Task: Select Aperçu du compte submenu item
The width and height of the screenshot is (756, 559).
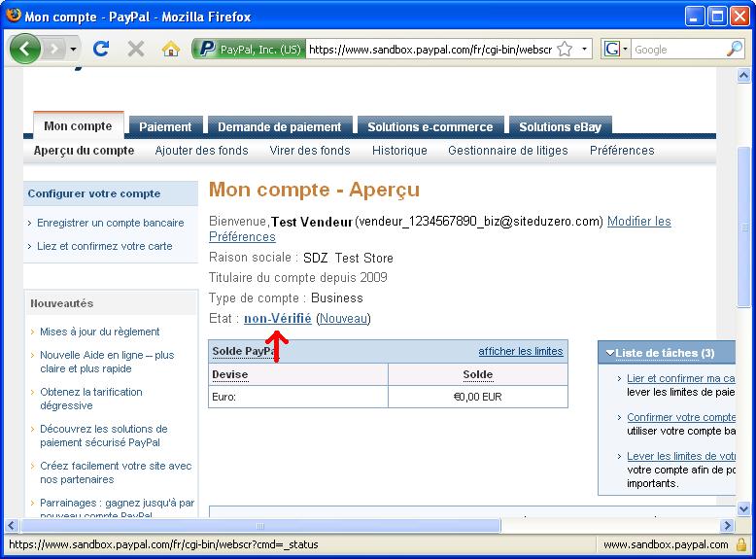Action: click(x=84, y=151)
